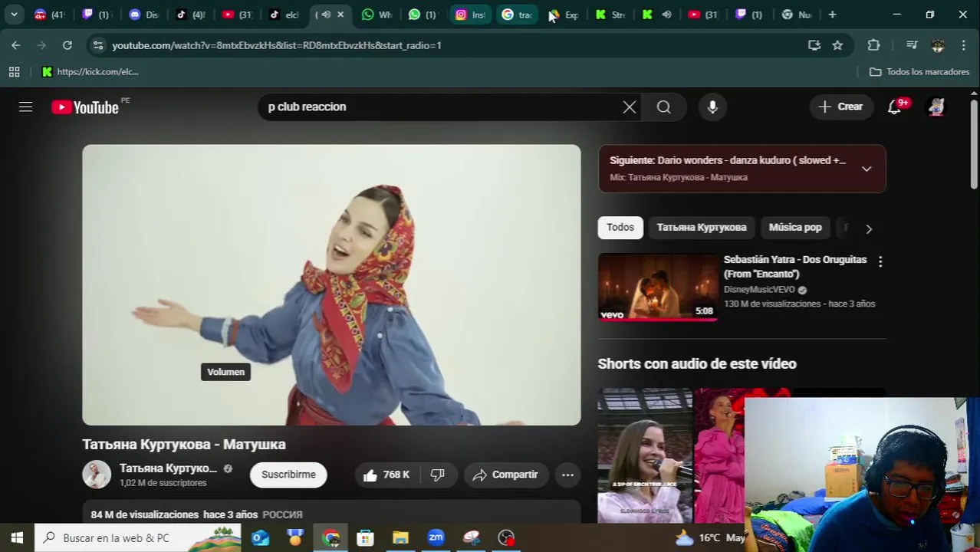Open the Chrome profile avatar
Screen dimensions: 980x552
point(938,45)
